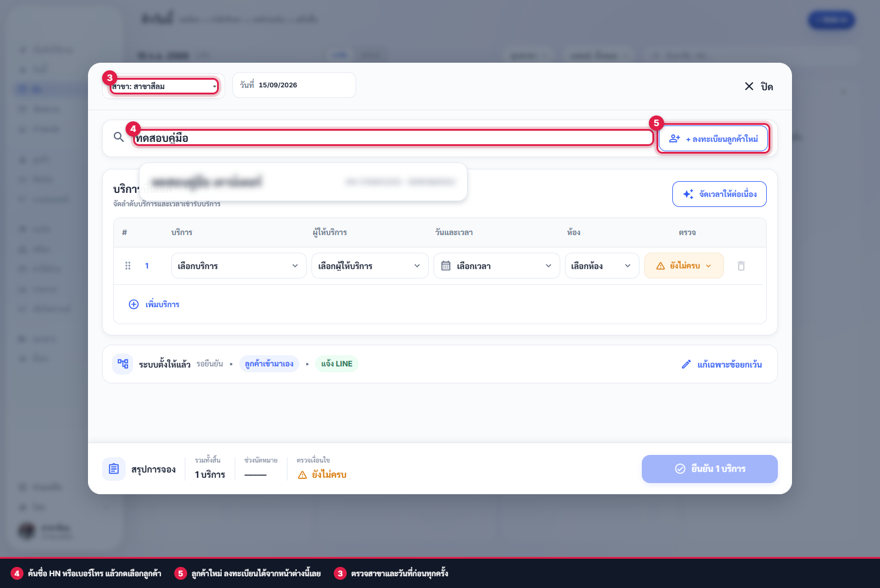The height and width of the screenshot is (588, 880).
Task: Click the แจ้ง LINE tag
Action: 337,364
